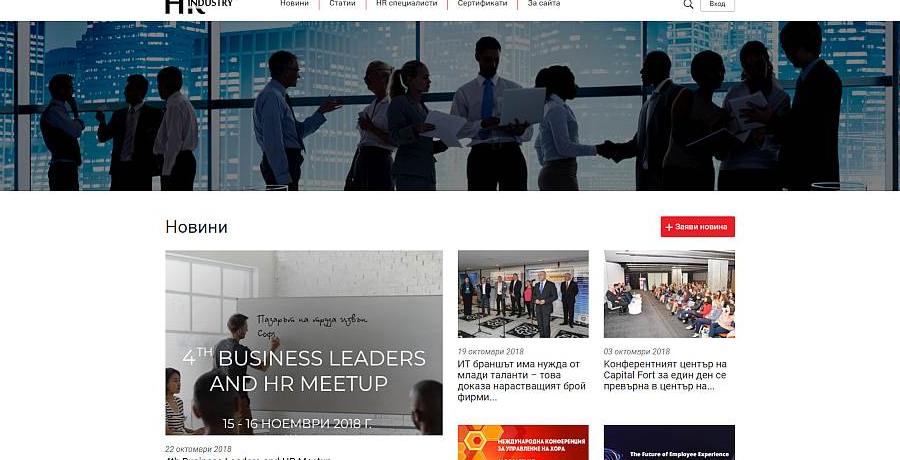Read the Конферентният център на Capital Fort article

(665, 375)
